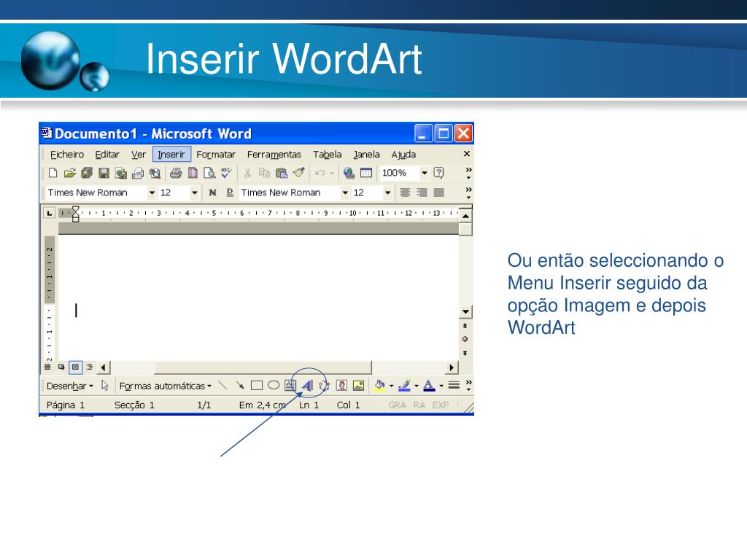Insert a table using the grid icon
The width and height of the screenshot is (747, 560).
pos(366,173)
